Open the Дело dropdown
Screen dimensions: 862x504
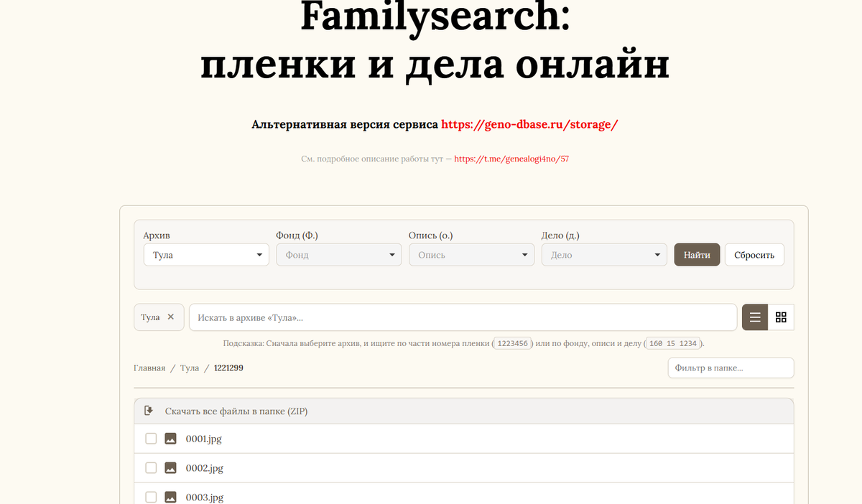coord(603,254)
